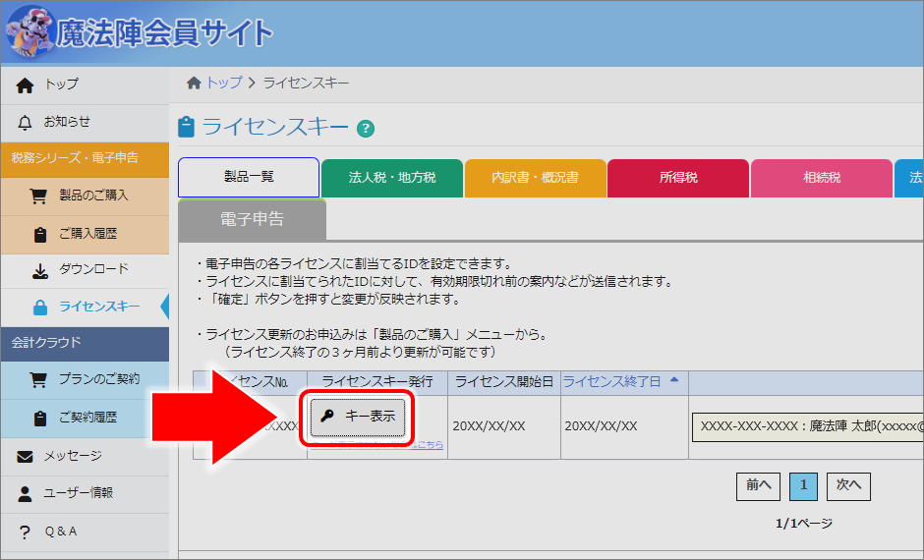Click the green help question mark icon
Viewport: 924px width, 560px height.
366,129
